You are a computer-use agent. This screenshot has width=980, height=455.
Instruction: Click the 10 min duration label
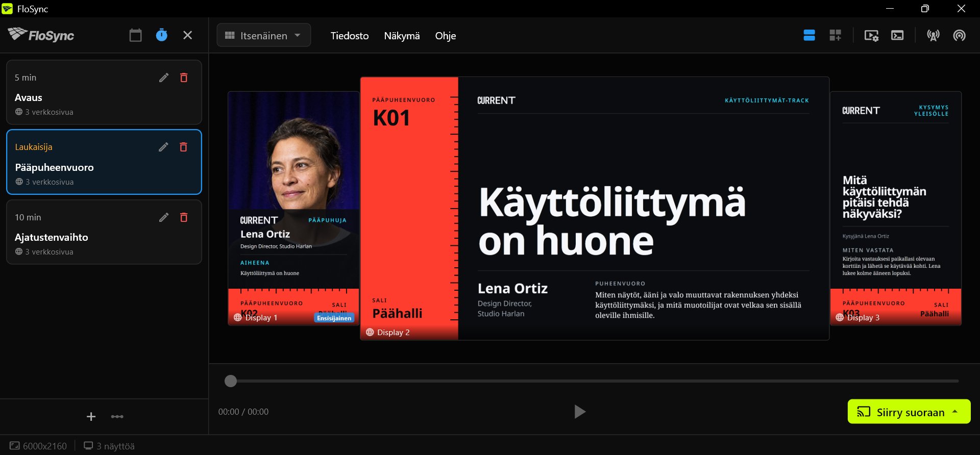[28, 217]
